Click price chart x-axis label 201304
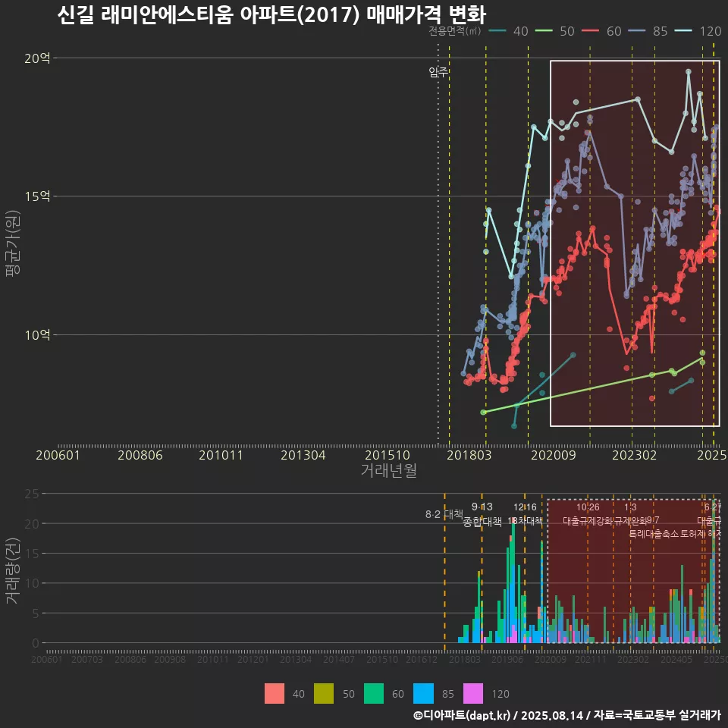 [303, 455]
